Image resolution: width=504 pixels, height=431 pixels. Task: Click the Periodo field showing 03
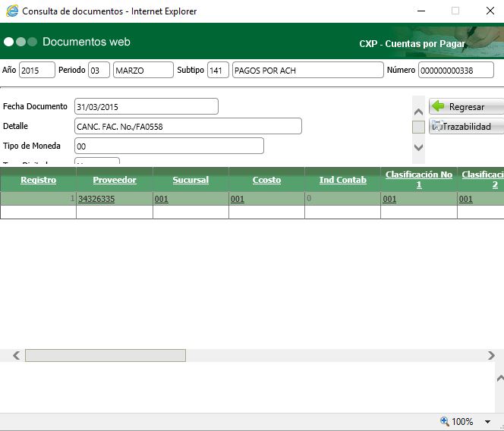click(x=99, y=70)
